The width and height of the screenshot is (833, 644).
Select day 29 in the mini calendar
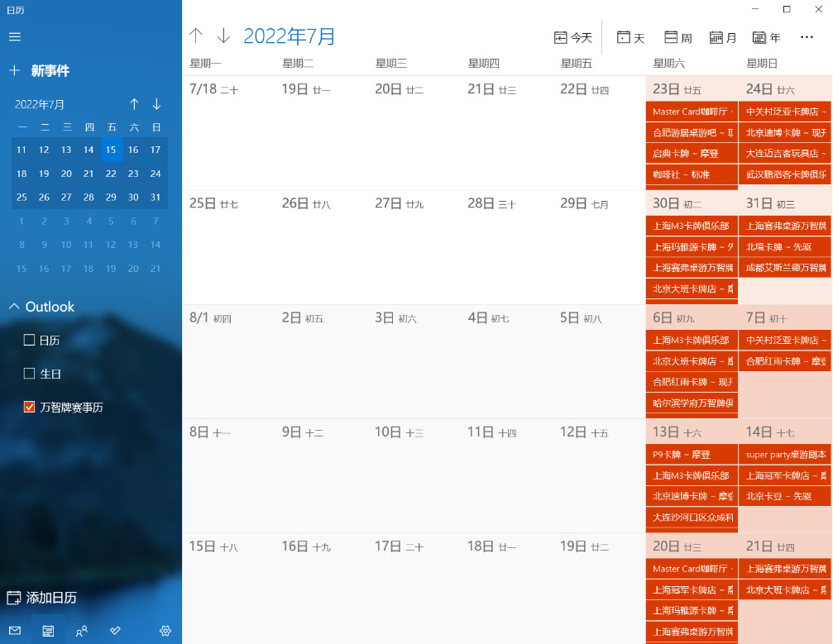click(111, 198)
